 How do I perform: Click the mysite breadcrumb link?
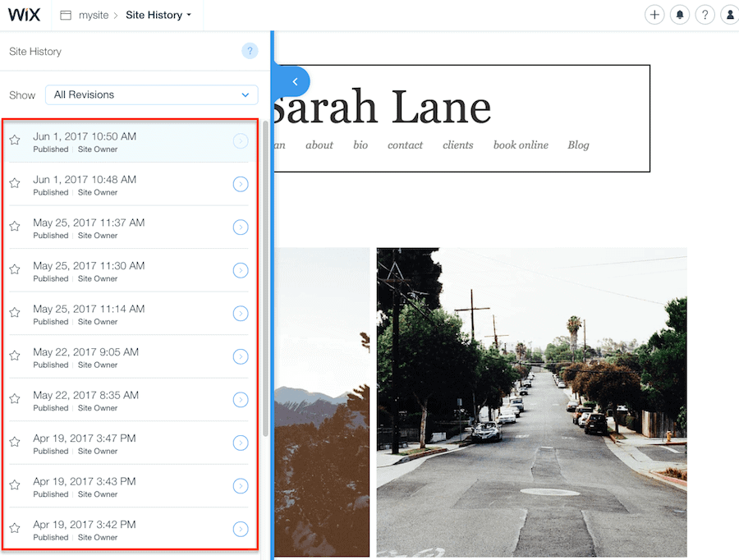(94, 15)
